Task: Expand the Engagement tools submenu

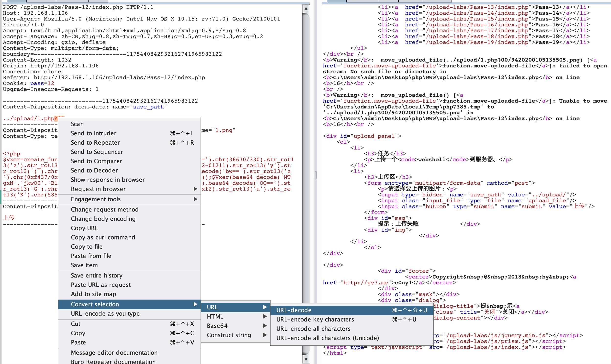Action: (129, 199)
